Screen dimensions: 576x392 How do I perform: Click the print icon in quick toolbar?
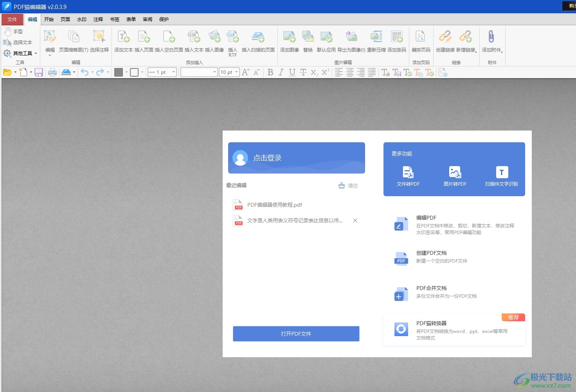52,72
